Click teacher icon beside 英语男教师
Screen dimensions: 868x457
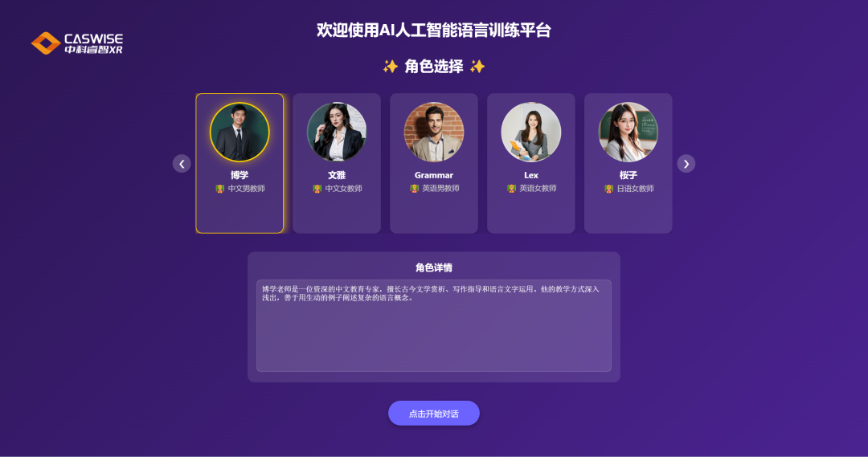(414, 189)
